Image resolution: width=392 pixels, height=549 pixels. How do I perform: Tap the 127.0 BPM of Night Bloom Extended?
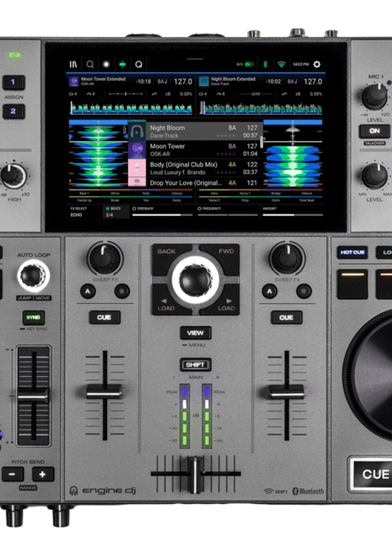tap(313, 82)
